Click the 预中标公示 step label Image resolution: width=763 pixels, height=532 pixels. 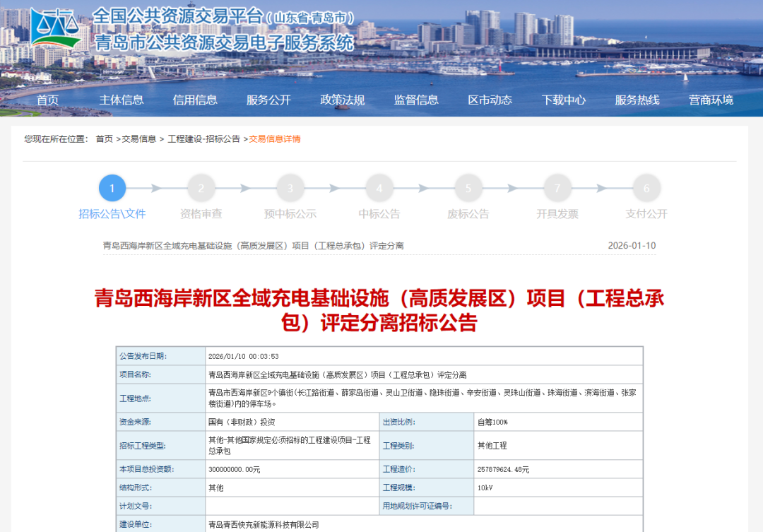coord(290,214)
